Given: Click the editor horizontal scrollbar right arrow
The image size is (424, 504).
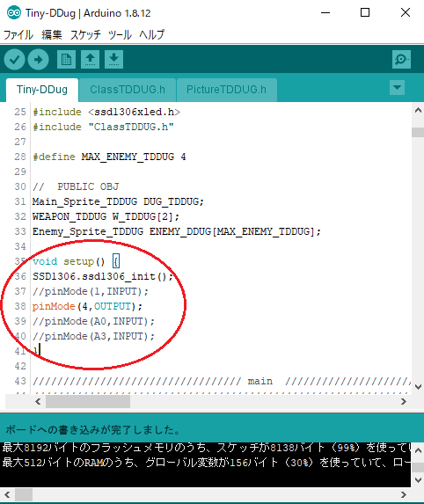Looking at the screenshot, I should coord(404,401).
